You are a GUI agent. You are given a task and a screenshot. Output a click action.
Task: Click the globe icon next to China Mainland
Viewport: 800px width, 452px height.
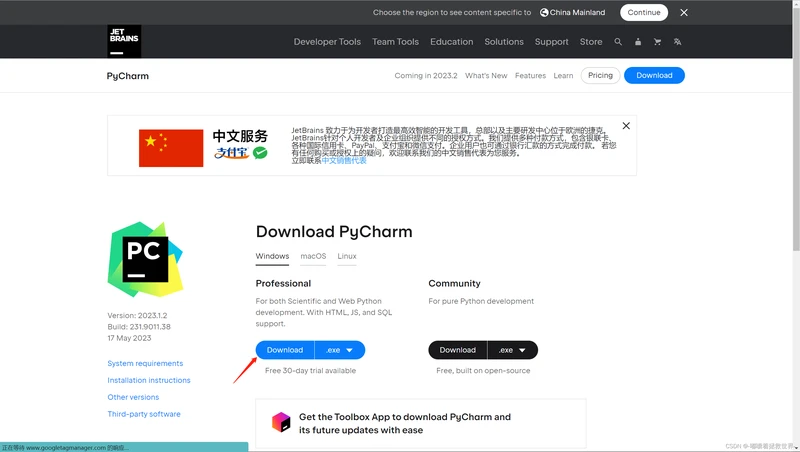coord(544,12)
